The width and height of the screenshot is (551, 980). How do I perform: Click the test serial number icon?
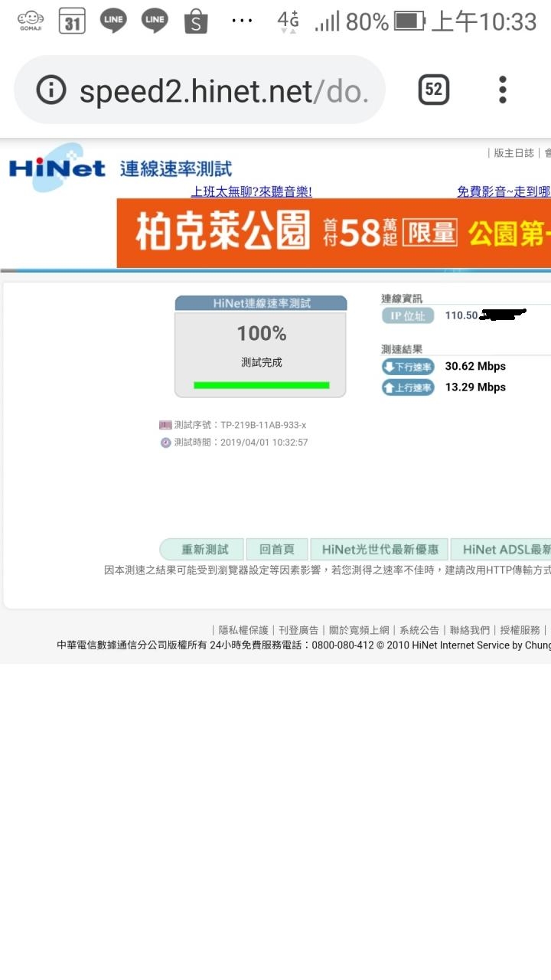165,425
